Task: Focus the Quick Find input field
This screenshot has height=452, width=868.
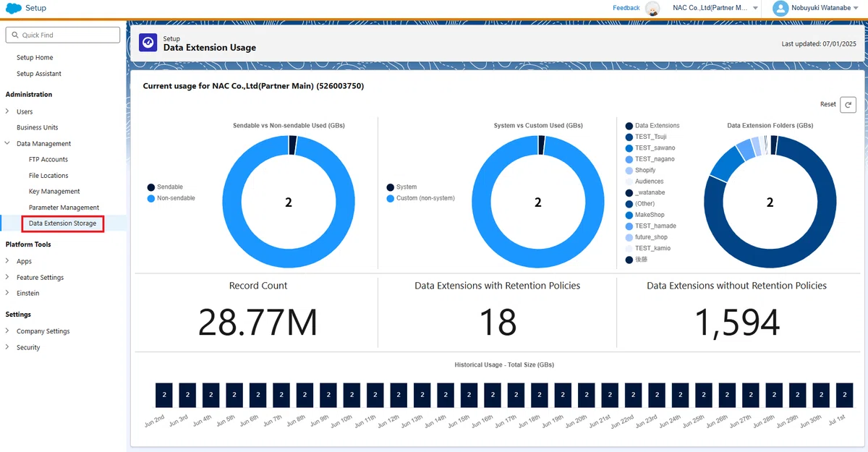Action: (x=62, y=35)
